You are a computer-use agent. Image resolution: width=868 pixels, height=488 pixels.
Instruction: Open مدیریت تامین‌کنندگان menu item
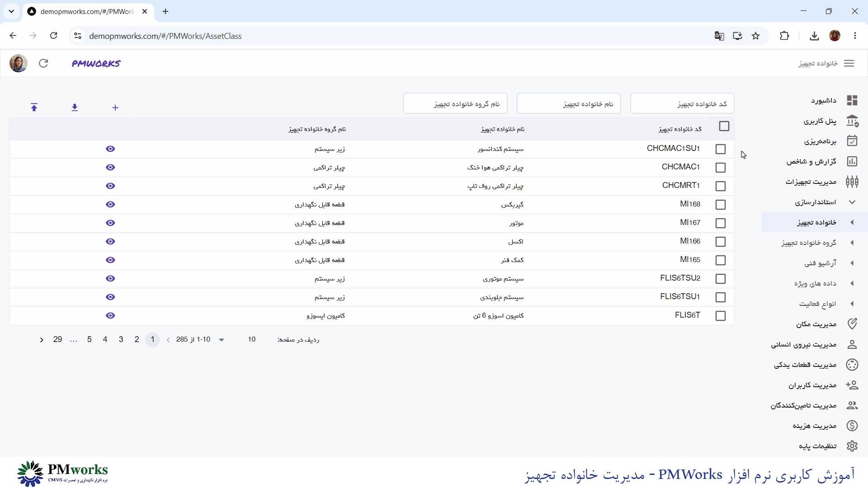point(815,405)
